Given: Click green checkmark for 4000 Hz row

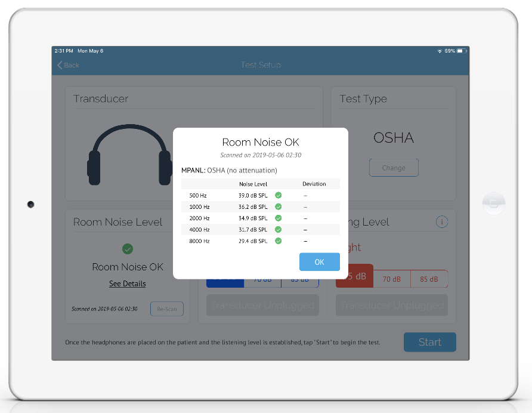Looking at the screenshot, I should click(x=278, y=230).
